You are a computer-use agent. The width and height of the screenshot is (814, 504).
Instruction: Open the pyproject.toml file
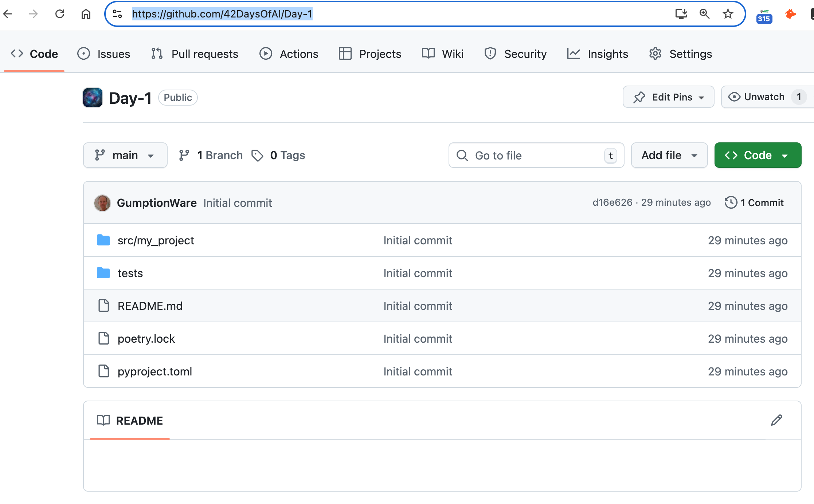(155, 371)
